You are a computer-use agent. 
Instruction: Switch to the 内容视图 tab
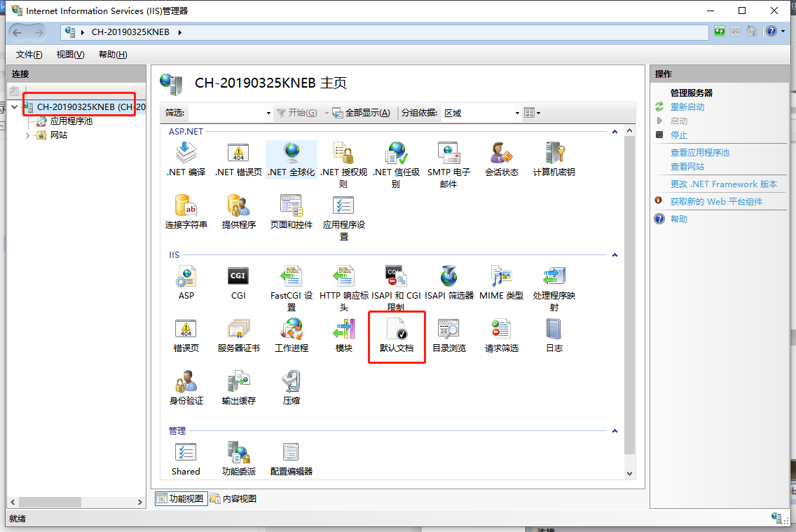click(232, 498)
